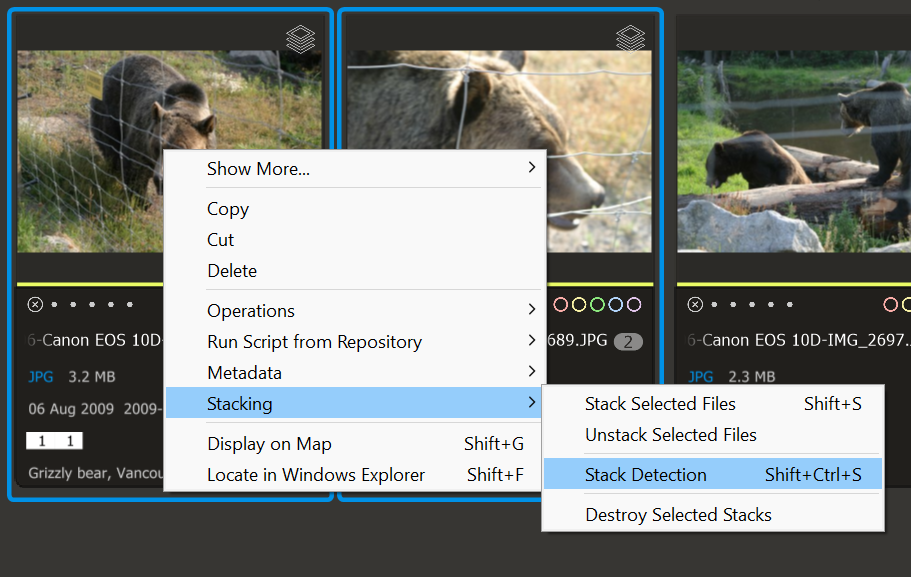Open Run Script from Repository submenu

click(355, 342)
